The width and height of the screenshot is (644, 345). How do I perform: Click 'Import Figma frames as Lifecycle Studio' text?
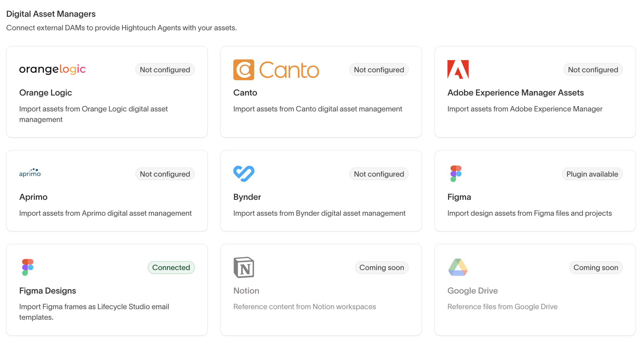pos(94,312)
